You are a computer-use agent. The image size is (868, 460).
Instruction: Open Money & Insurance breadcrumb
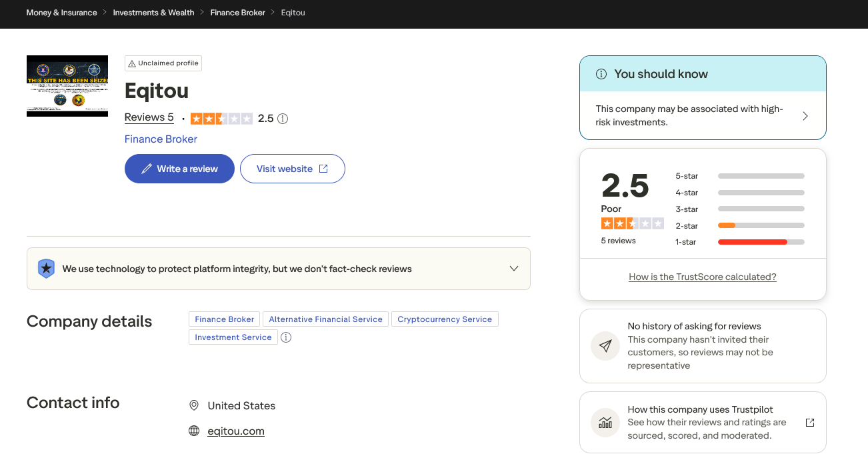tap(61, 13)
